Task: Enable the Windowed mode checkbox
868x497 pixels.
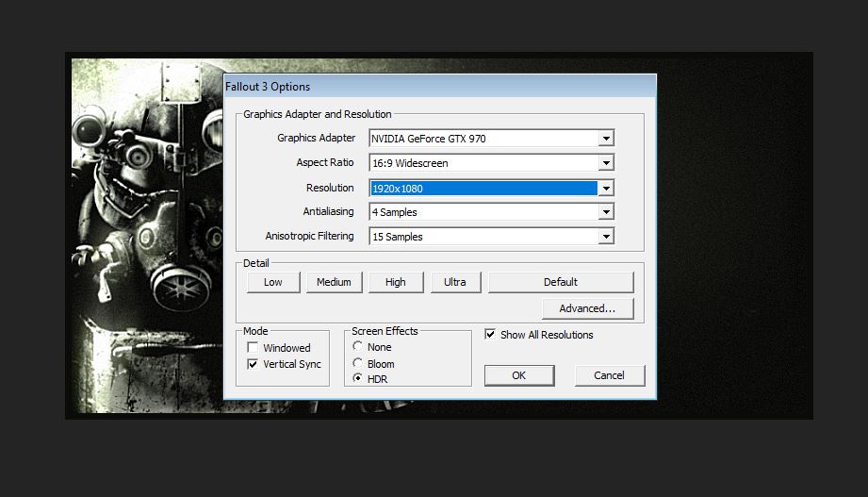Action: [253, 347]
